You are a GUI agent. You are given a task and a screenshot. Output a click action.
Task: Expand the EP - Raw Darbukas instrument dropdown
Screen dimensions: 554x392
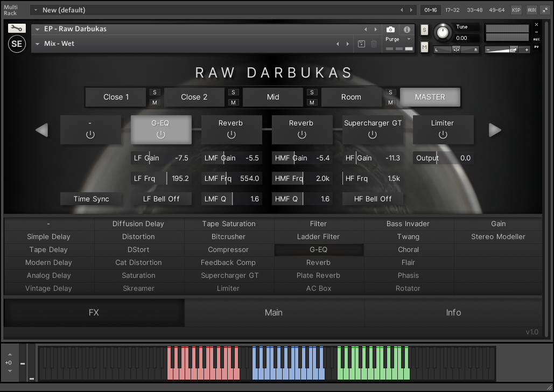click(38, 29)
